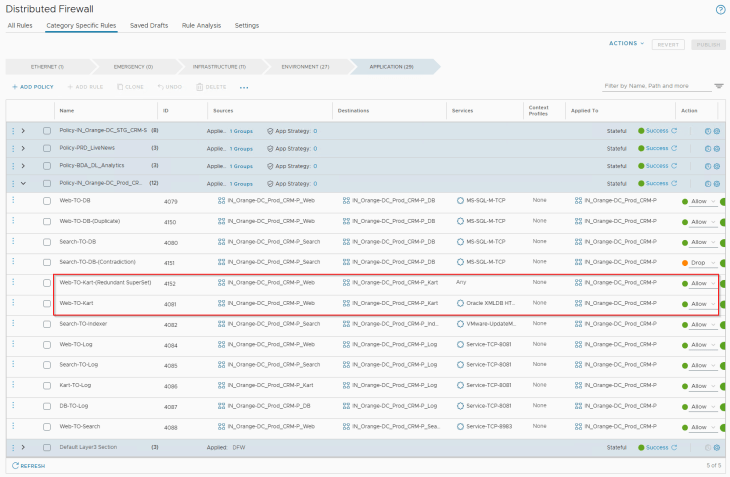Select the Environment (27) category step
Image resolution: width=730 pixels, height=477 pixels.
(304, 66)
